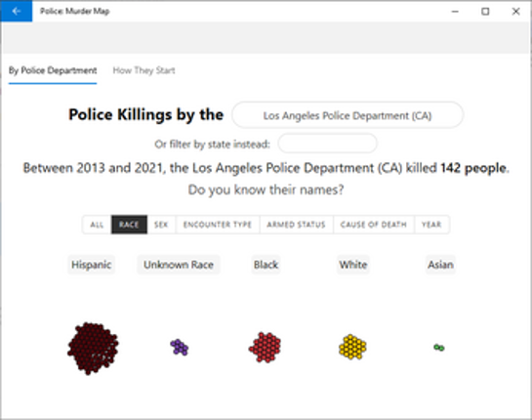
Task: Click the green Asian dot cluster
Action: tap(439, 348)
